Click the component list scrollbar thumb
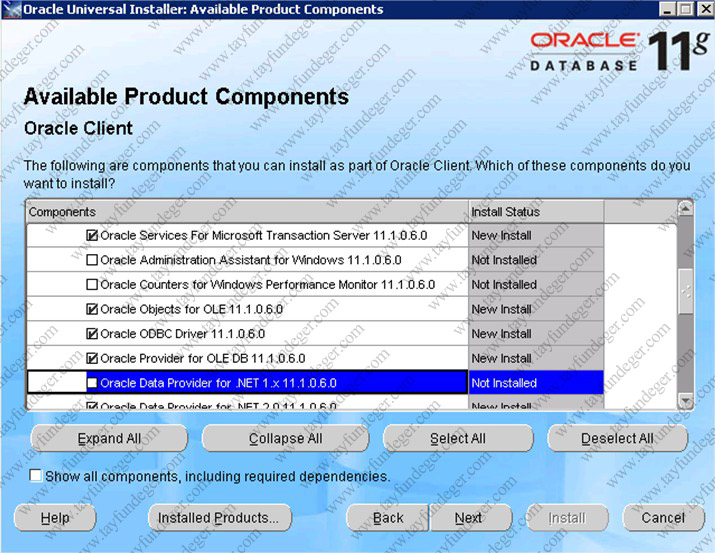Image resolution: width=715 pixels, height=553 pixels. coord(685,291)
